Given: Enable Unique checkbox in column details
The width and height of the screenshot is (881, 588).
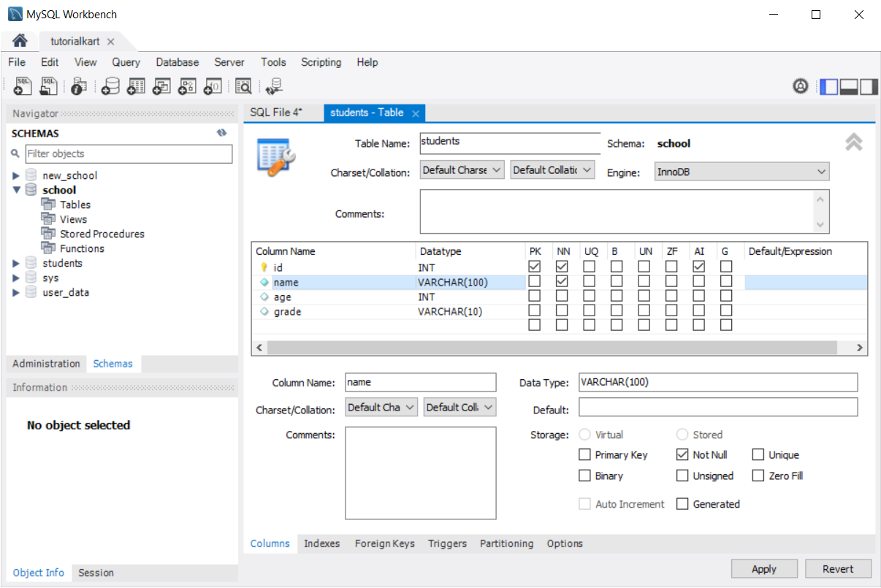Looking at the screenshot, I should click(x=758, y=455).
